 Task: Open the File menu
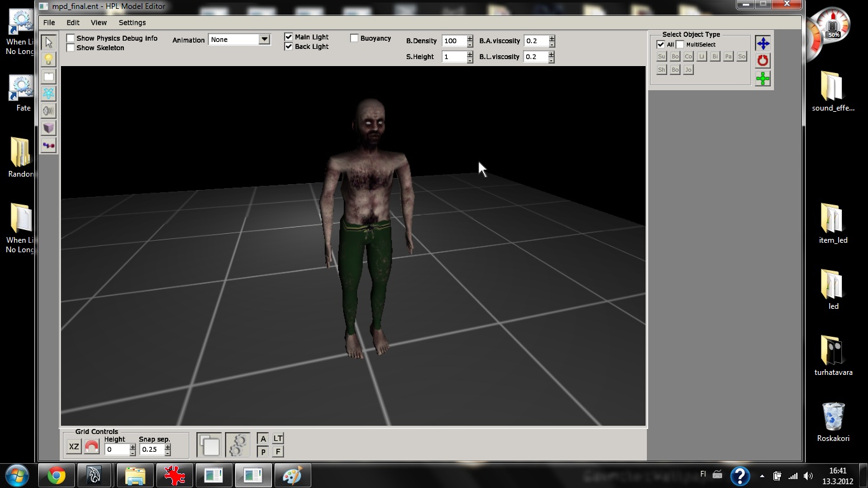[49, 22]
